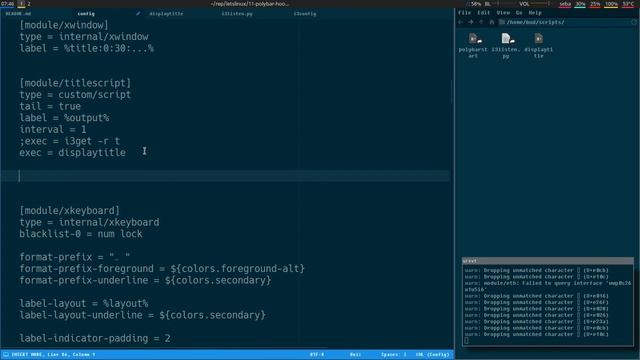
Task: Click the line "[module/titlescript]"
Action: 75,83
